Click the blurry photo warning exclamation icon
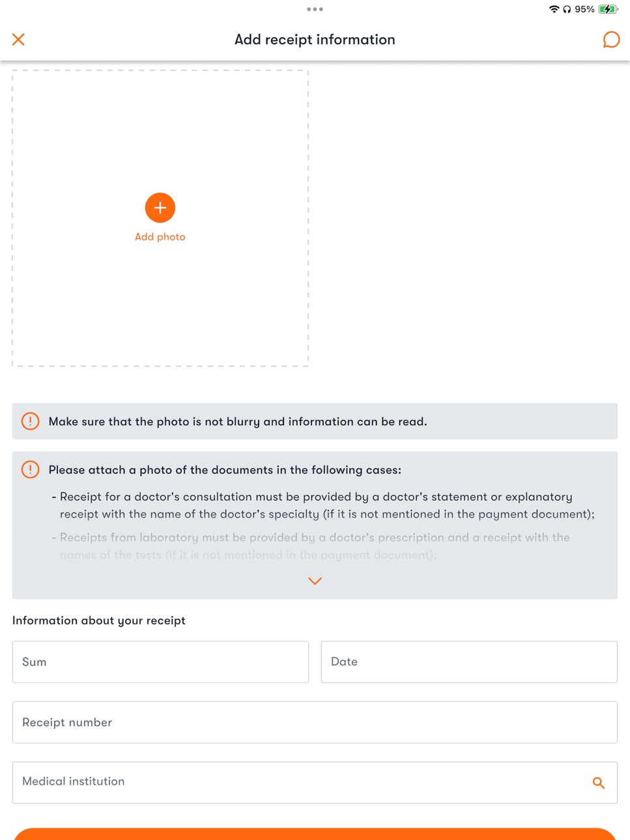 coord(30,421)
